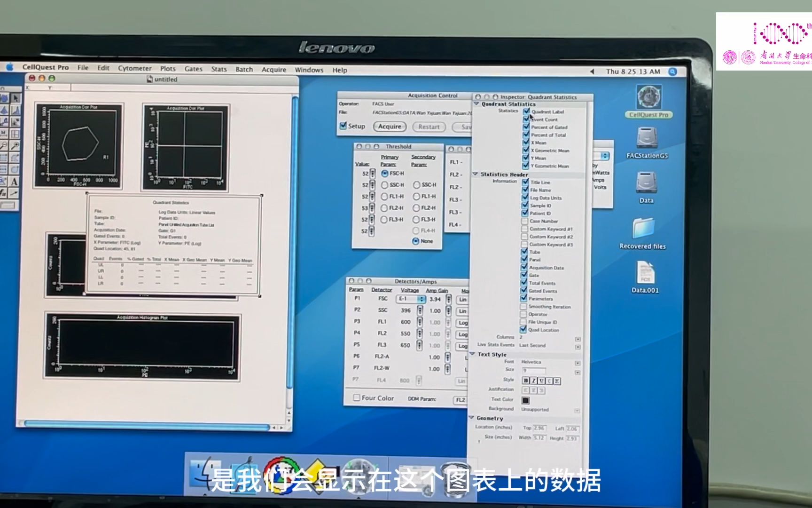Choose the histogram plot tool in palette

(x=16, y=110)
